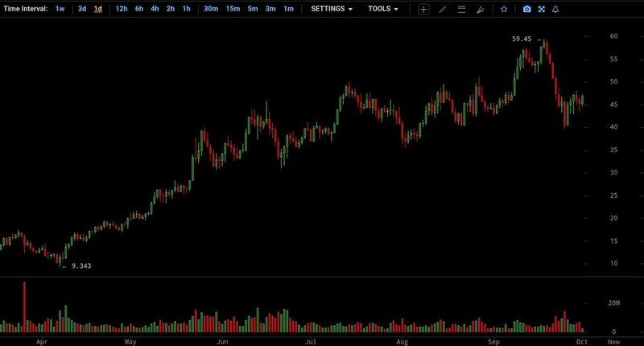Switch time interval to 1w
Image resolution: width=644 pixels, height=346 pixels.
tap(60, 9)
